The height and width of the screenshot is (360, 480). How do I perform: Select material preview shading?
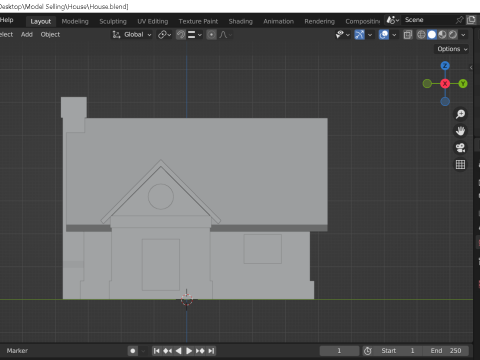click(442, 35)
